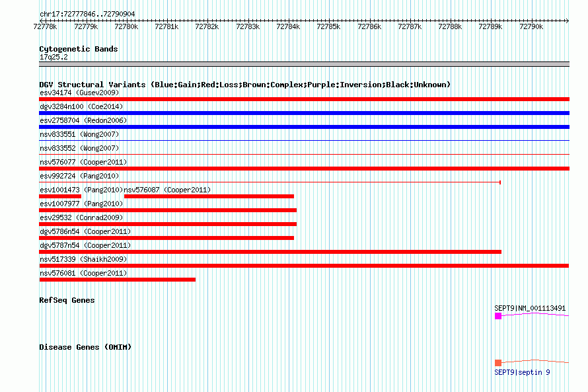Viewport: 588px width, 392px height.
Task: Click the 72781k ruler tick label
Action: (166, 26)
